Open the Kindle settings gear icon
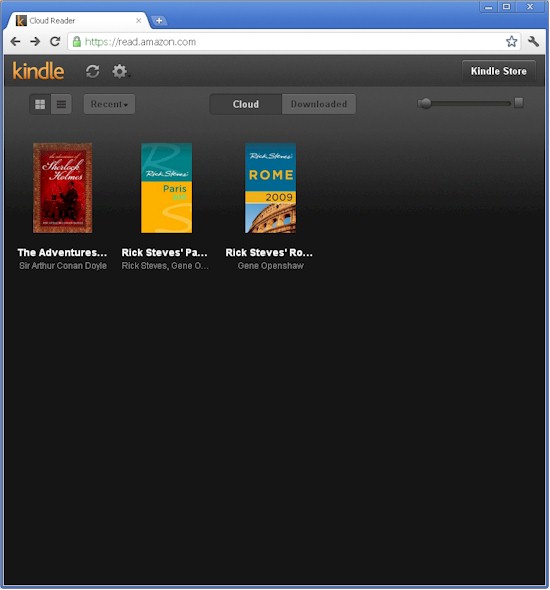550x590 pixels. point(120,71)
